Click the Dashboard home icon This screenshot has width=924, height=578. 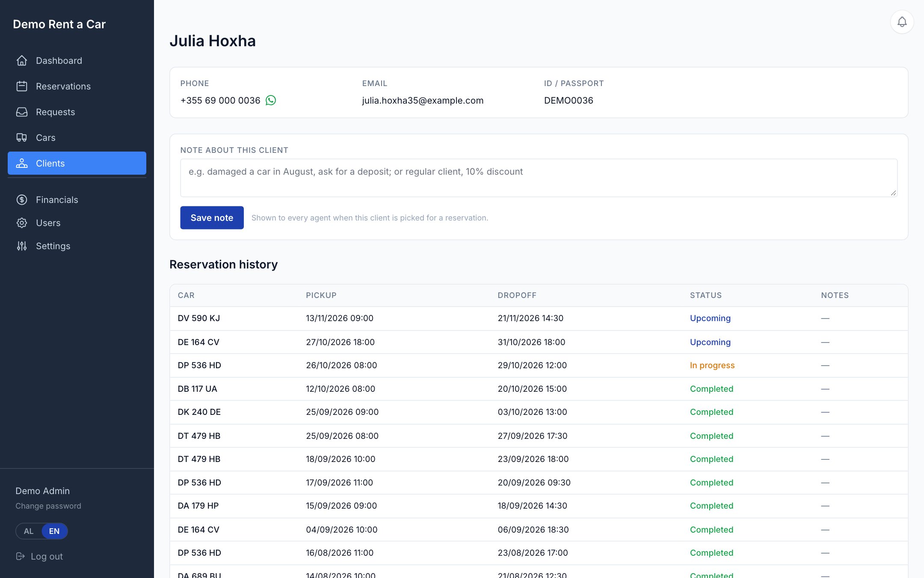[x=22, y=60]
